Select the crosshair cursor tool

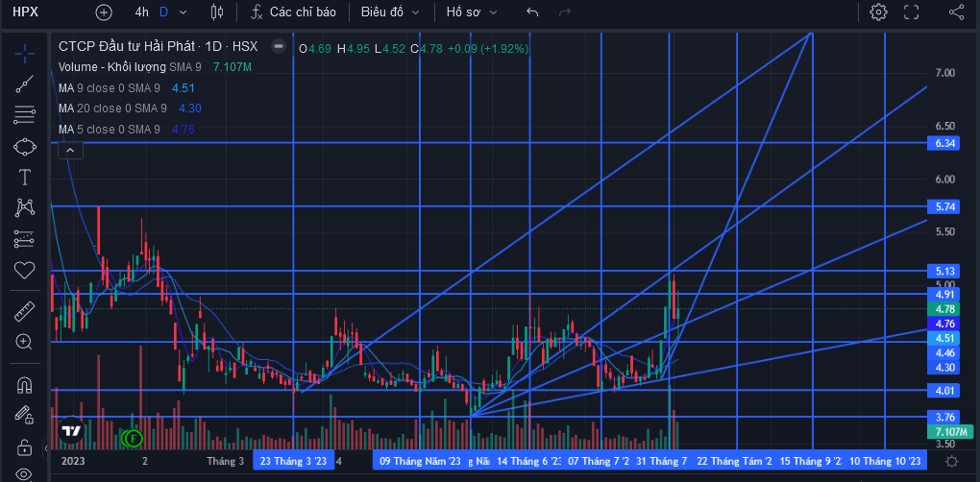(x=24, y=54)
